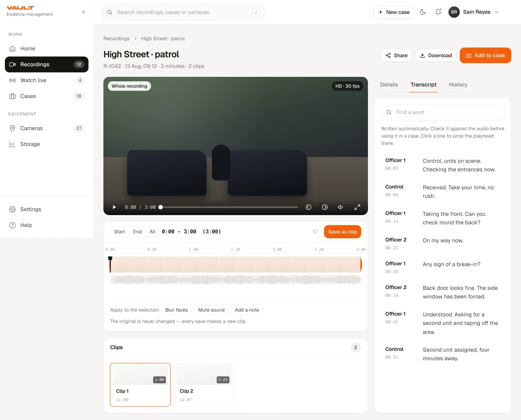Jump to 'Understood. Asking for a second unit' line
The height and width of the screenshot is (420, 521).
click(442, 323)
